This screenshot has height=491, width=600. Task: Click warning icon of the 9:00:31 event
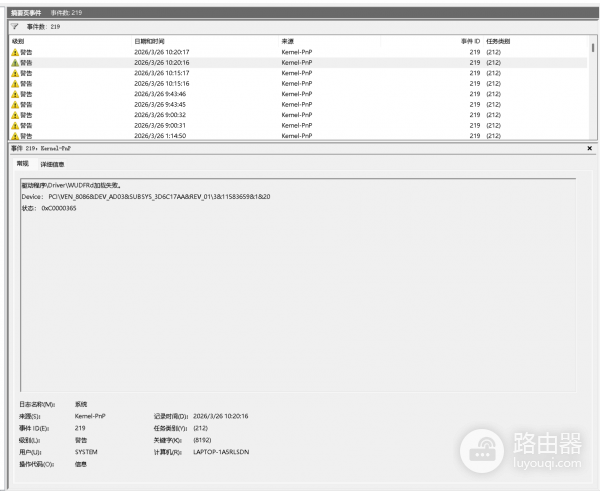pos(15,126)
